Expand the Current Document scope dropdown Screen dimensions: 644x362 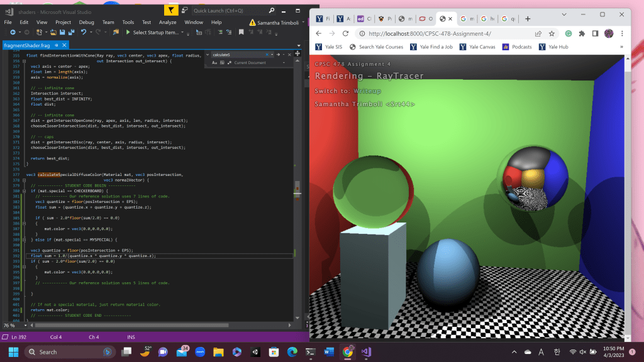(285, 63)
